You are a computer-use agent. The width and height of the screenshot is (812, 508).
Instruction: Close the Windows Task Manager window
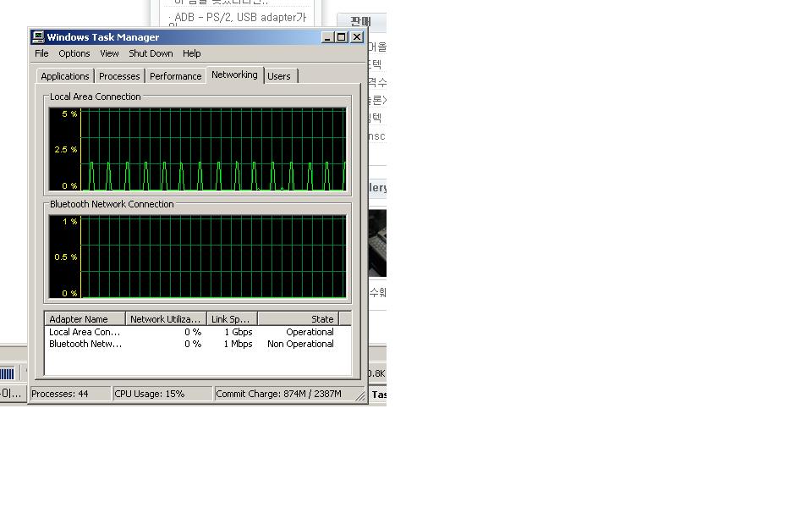(x=357, y=36)
